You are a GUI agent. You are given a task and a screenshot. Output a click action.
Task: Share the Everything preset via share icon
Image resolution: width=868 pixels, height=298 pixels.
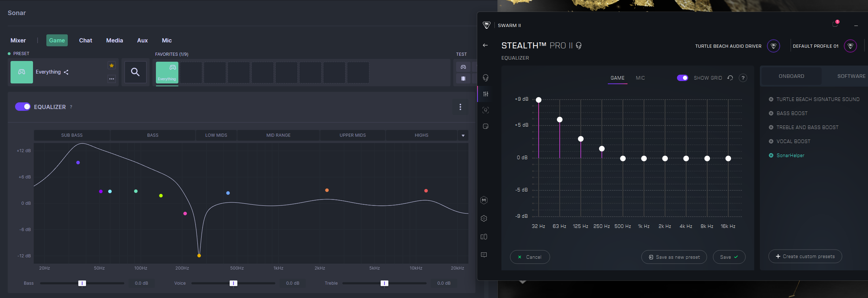(x=66, y=72)
